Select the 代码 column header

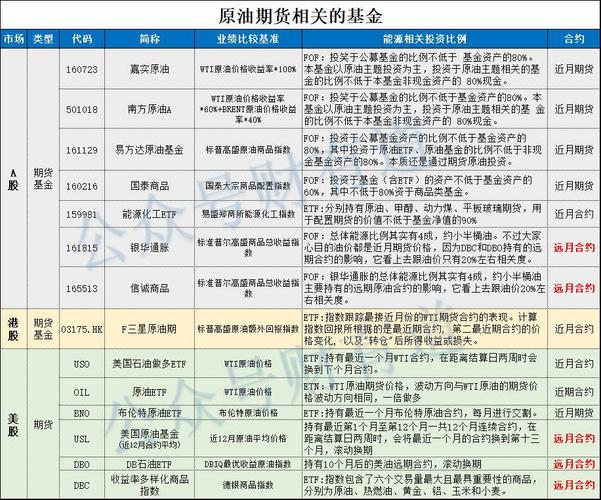point(82,39)
